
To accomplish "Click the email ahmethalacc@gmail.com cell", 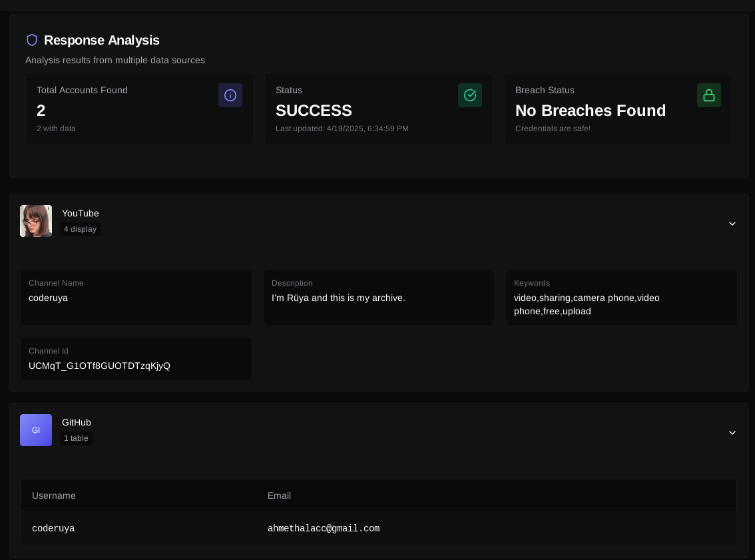I will [324, 528].
